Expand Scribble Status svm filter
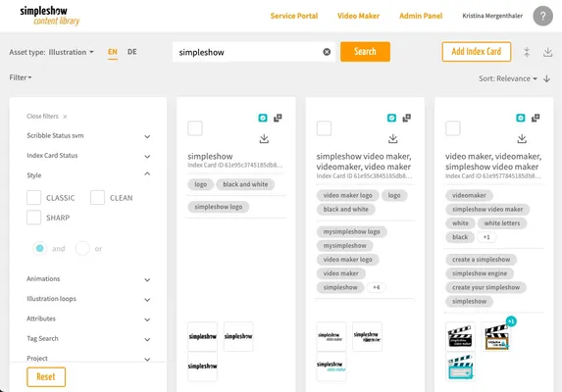This screenshot has height=392, width=562. (88, 136)
